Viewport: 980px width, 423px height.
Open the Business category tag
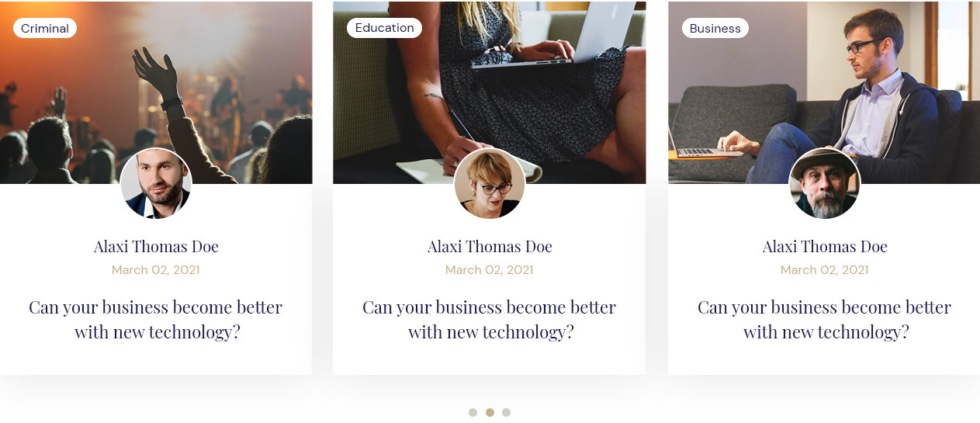[715, 29]
